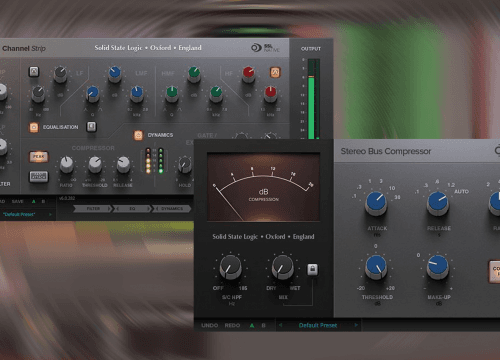500x360 pixels.
Task: Open Channel Strip Default Preset selector
Action: (19, 214)
